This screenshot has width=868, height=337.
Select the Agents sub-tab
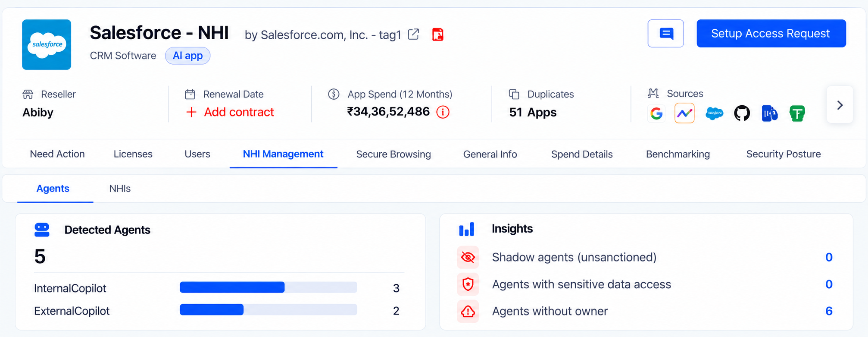click(x=53, y=189)
